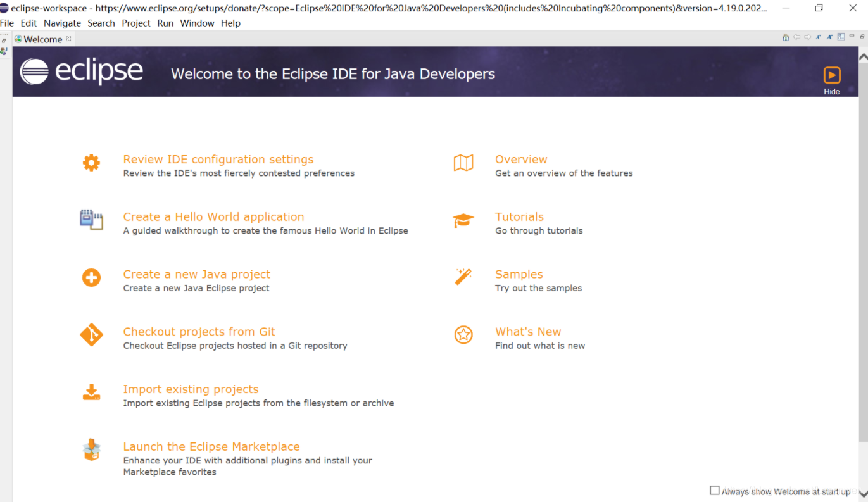Click the Eclipse logo in the banner

tap(81, 72)
